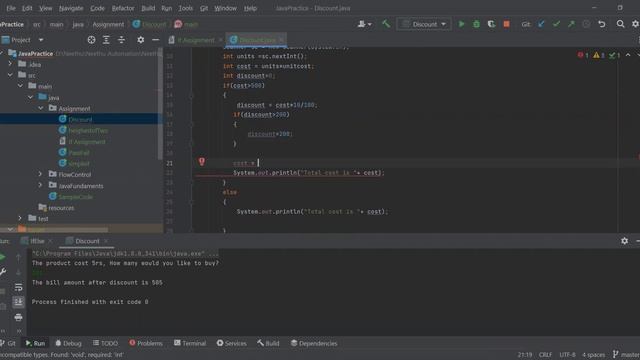This screenshot has height=360, width=640.
Task: Expand the test folder
Action: tap(20, 218)
